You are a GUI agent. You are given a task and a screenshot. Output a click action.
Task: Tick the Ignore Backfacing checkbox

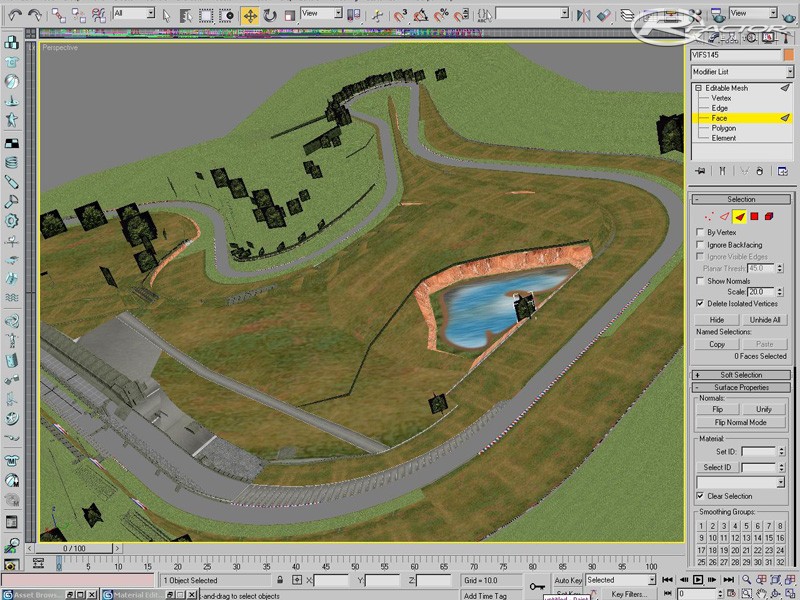(700, 245)
